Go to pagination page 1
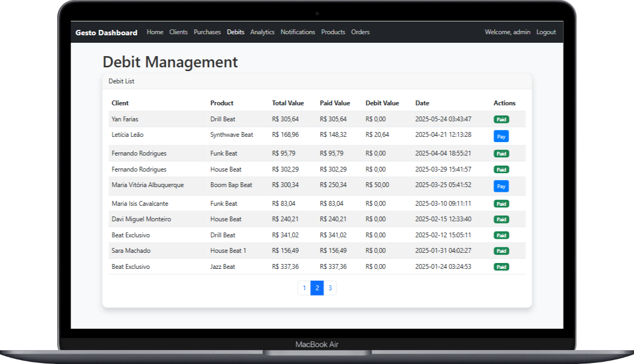 pyautogui.click(x=304, y=288)
